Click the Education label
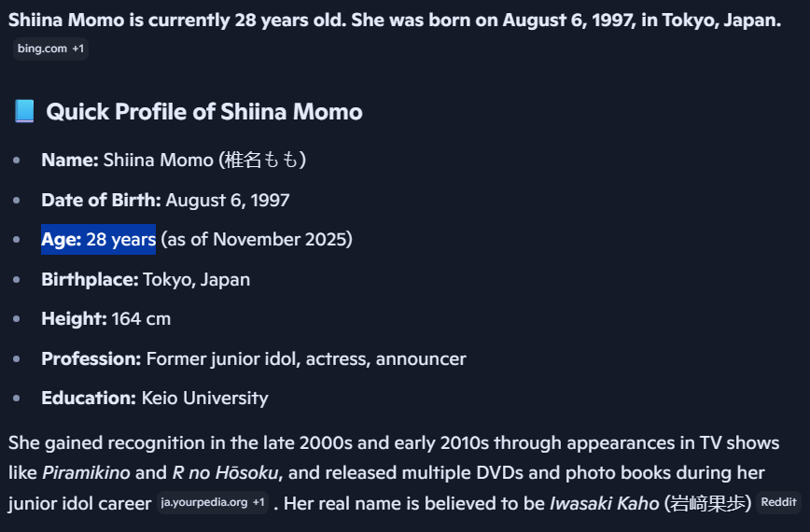The height and width of the screenshot is (532, 810). click(x=89, y=399)
